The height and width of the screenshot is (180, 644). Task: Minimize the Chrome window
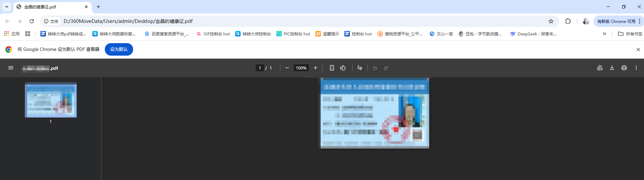coord(608,7)
